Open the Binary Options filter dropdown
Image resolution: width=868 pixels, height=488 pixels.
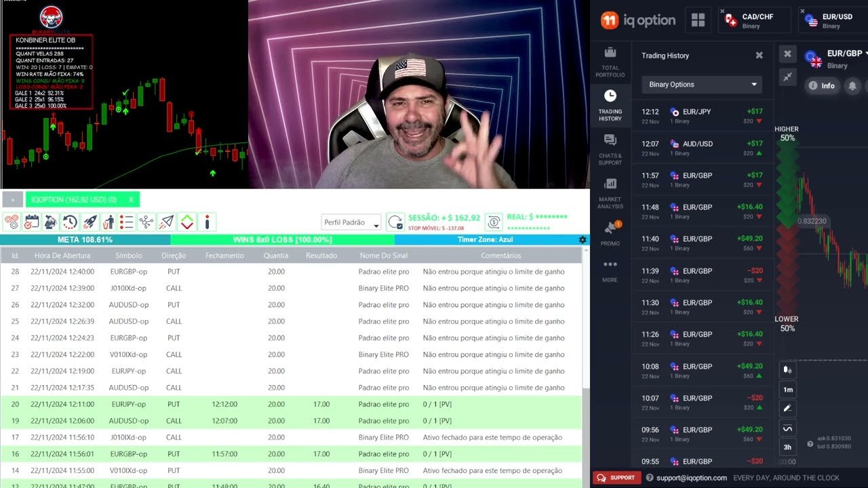pyautogui.click(x=702, y=85)
